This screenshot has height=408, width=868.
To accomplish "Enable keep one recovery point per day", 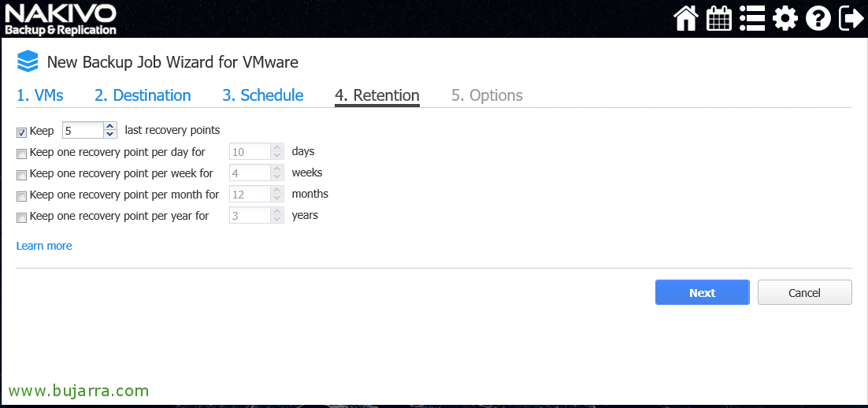I will click(x=21, y=154).
